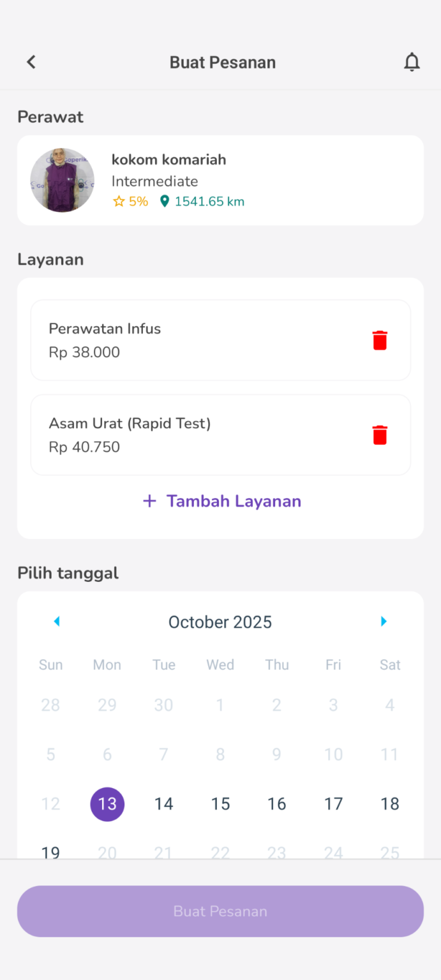Tap the plus icon beside Tambah Layanan
The height and width of the screenshot is (980, 441).
click(149, 501)
